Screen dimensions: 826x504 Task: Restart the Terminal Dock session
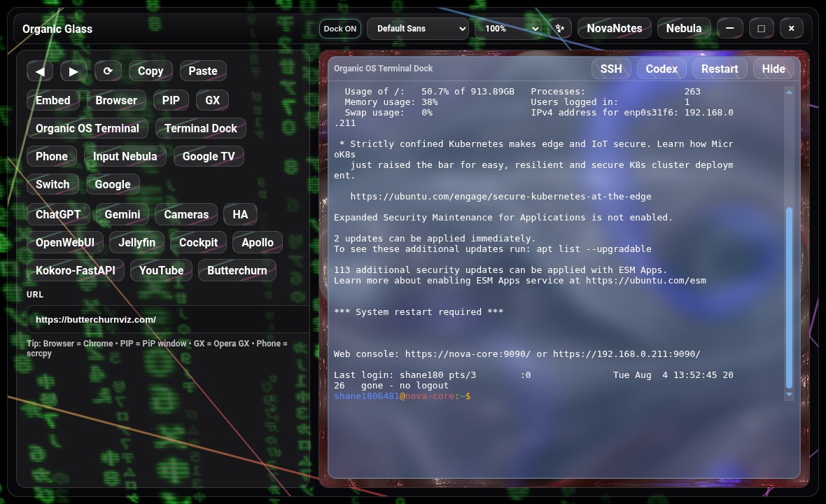720,69
